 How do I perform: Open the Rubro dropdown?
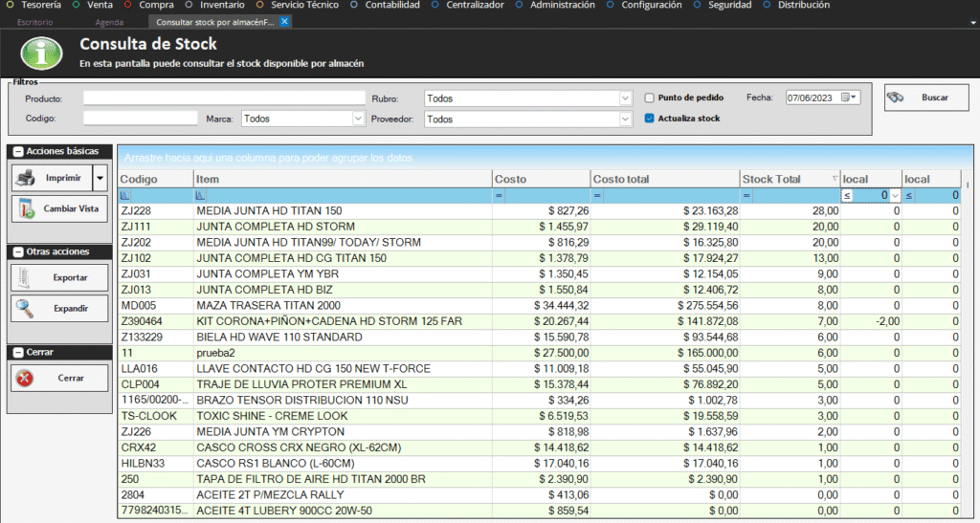[x=626, y=98]
